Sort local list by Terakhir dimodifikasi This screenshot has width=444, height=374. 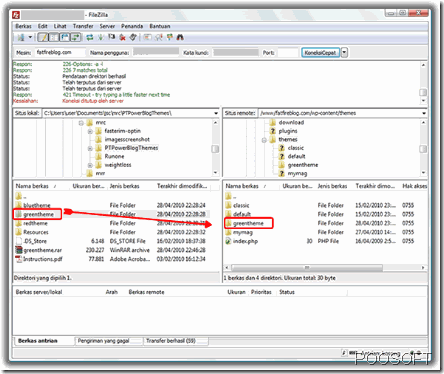click(182, 186)
